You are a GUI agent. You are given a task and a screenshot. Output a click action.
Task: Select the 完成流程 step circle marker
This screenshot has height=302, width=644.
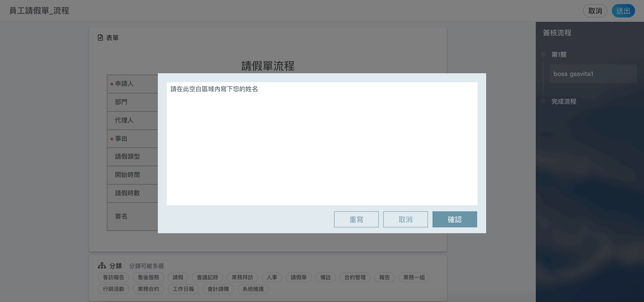coord(543,101)
